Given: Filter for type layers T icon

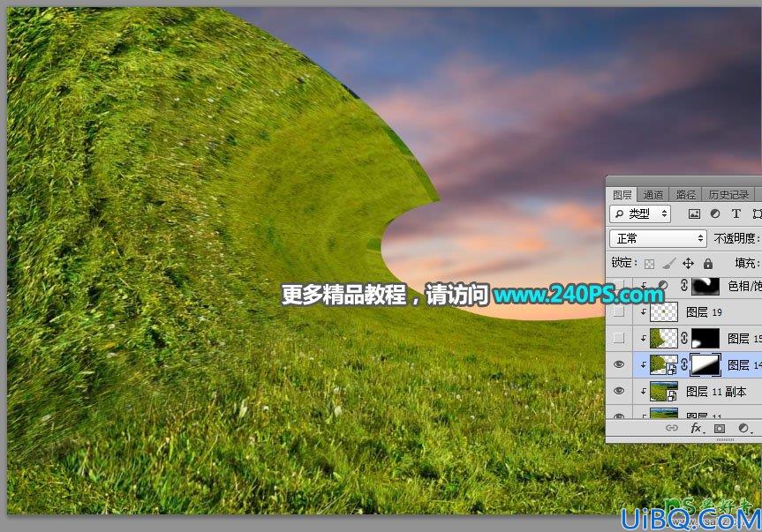Looking at the screenshot, I should 736,214.
